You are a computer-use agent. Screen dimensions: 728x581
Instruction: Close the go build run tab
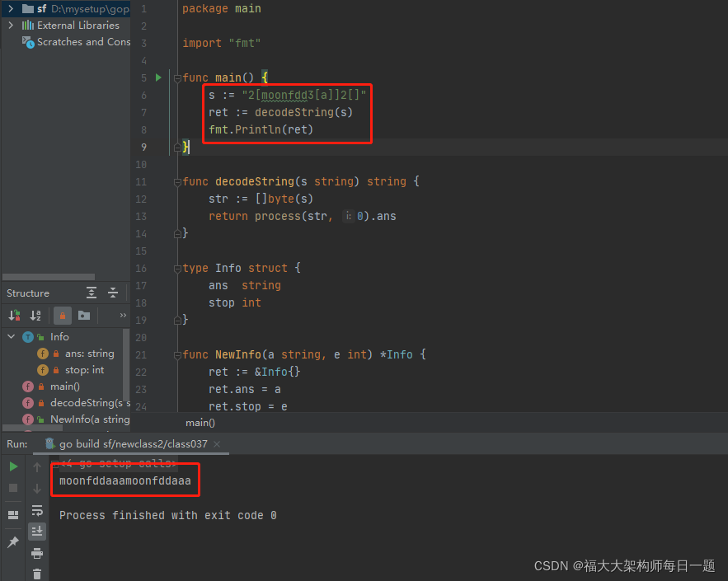coord(217,444)
